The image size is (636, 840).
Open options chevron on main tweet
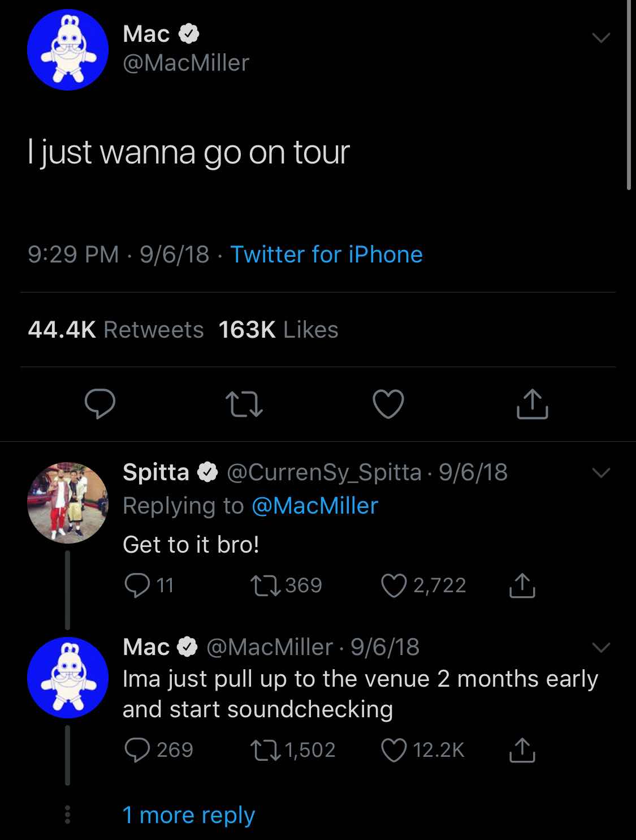click(x=600, y=38)
